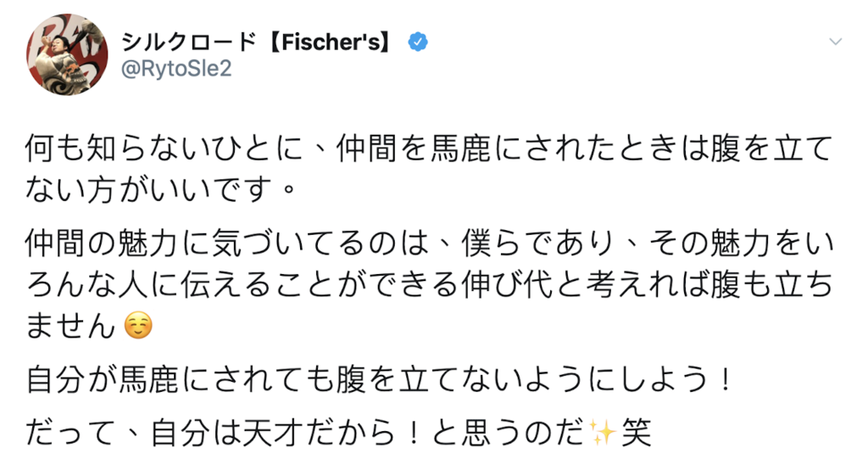Image resolution: width=868 pixels, height=465 pixels.
Task: Click the smiling face emoji after ません
Action: tap(138, 325)
